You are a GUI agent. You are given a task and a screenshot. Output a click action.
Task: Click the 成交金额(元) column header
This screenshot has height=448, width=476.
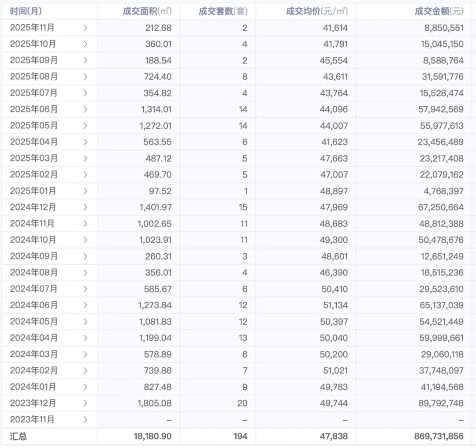click(x=439, y=11)
